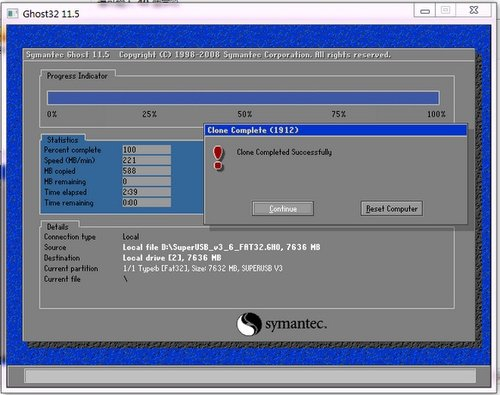Click the Ghost32 title bar app icon
Screen dimensions: 500x395
(13, 13)
